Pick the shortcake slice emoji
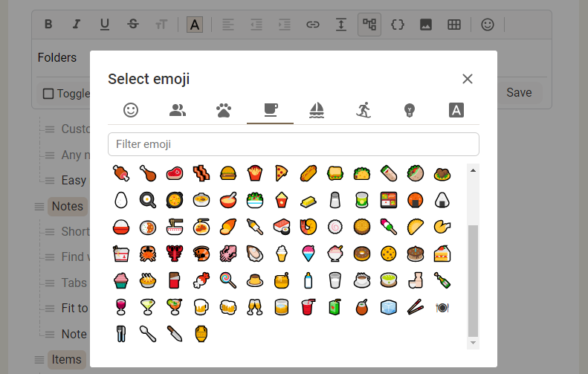588x374 pixels. tap(442, 254)
